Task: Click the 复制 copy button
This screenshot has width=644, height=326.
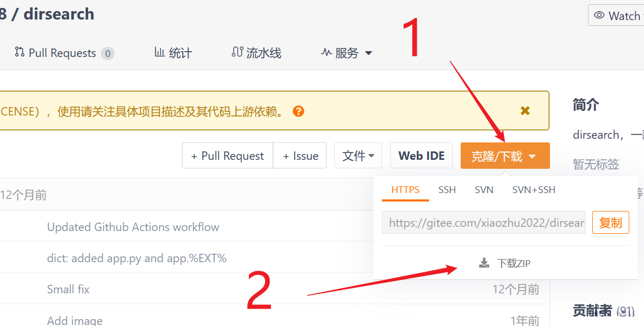Action: coord(611,223)
